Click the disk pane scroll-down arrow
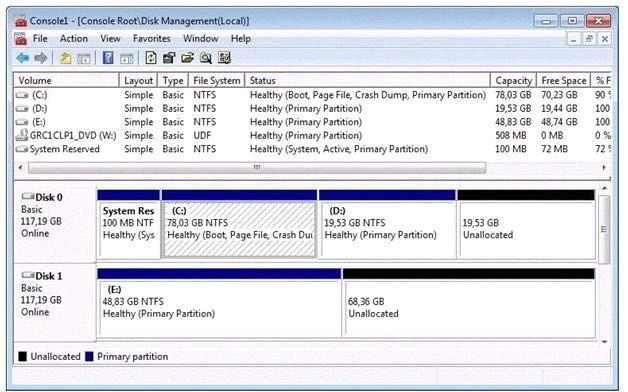The width and height of the screenshot is (628, 392). (x=604, y=342)
